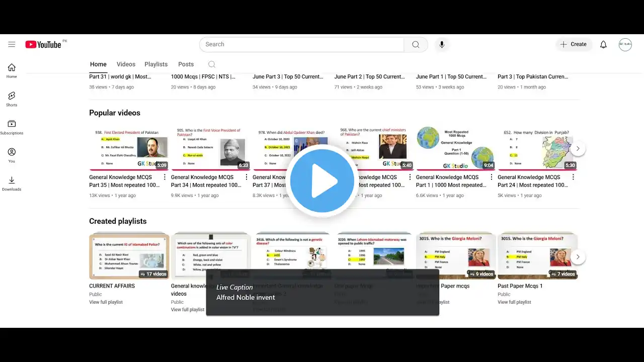
Task: View full playlist for Past Paper Mcqs 1
Action: 514,302
